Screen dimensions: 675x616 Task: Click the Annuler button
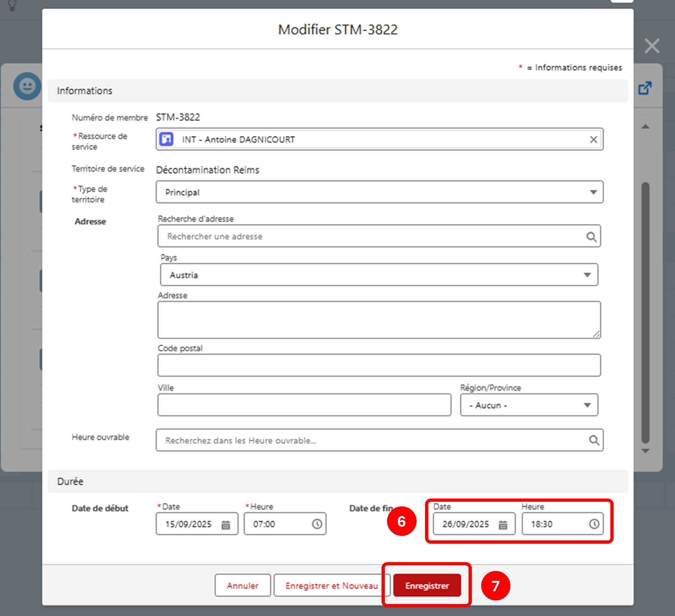pyautogui.click(x=243, y=585)
